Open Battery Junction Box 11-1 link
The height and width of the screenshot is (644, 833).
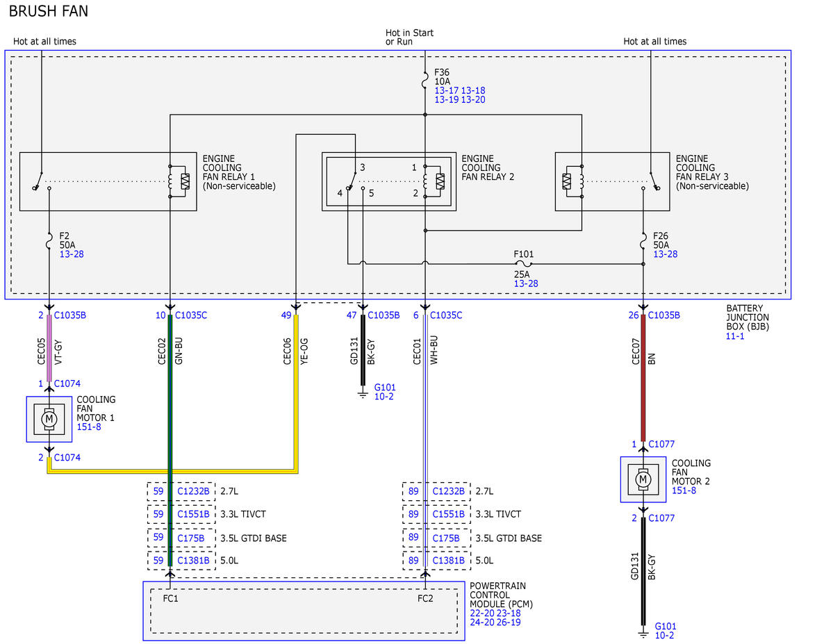735,336
